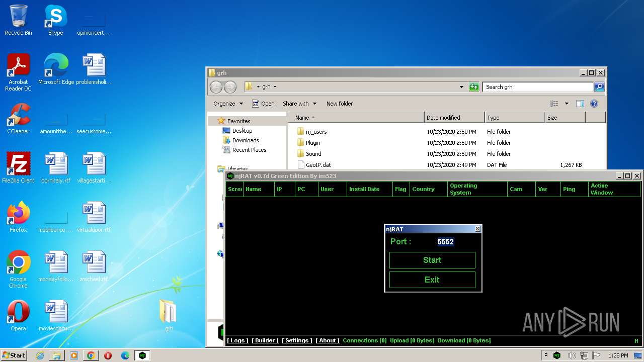The width and height of the screenshot is (644, 362).
Task: Select Recent Places in navigation pane
Action: 249,150
